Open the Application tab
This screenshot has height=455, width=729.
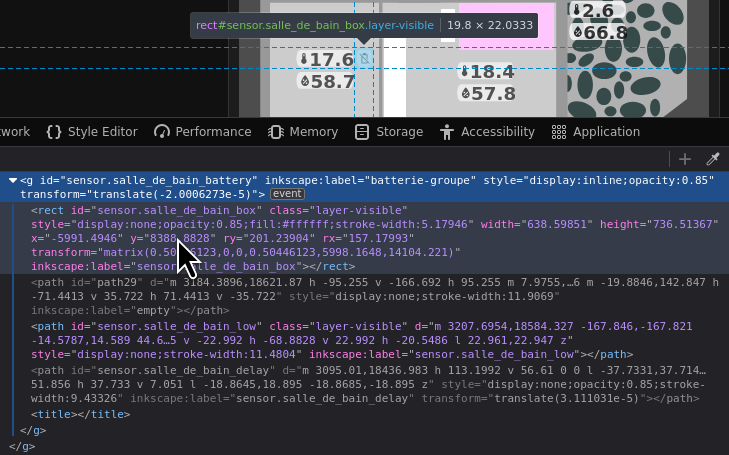pyautogui.click(x=596, y=132)
